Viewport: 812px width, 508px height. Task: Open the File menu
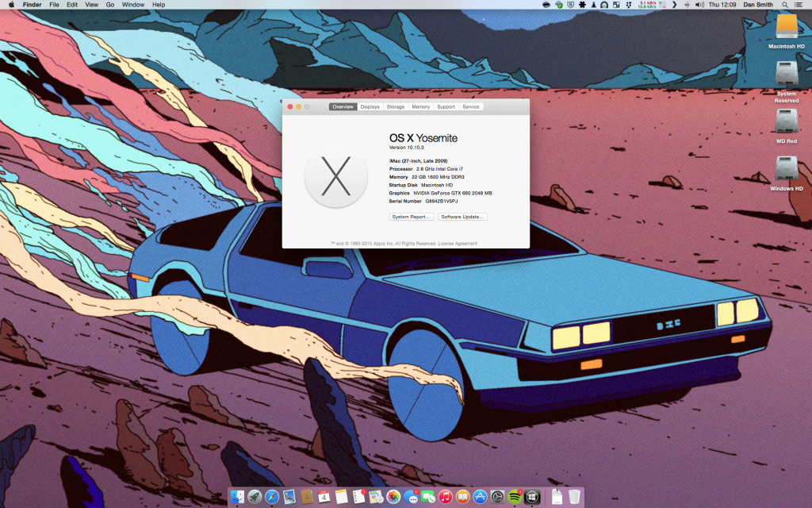pyautogui.click(x=54, y=5)
